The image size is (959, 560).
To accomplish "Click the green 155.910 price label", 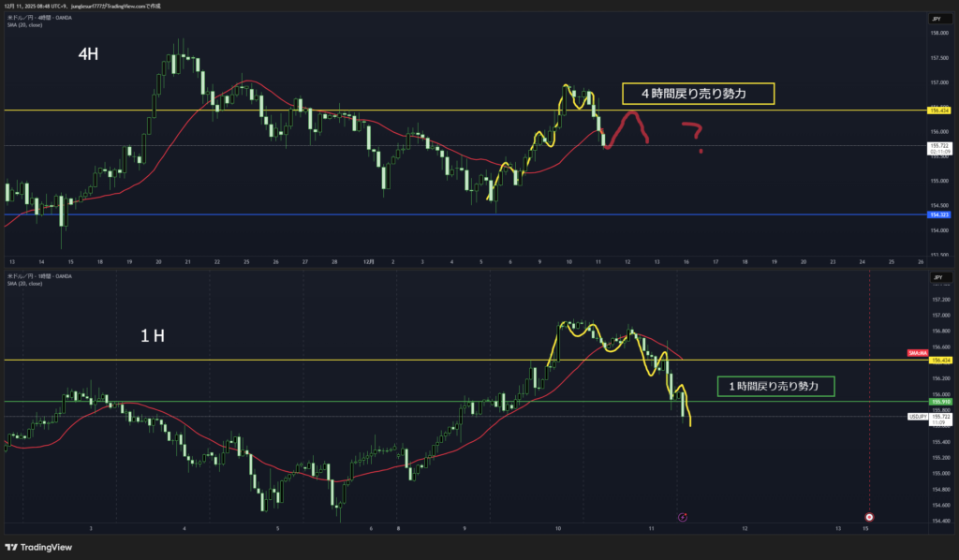I will [937, 402].
